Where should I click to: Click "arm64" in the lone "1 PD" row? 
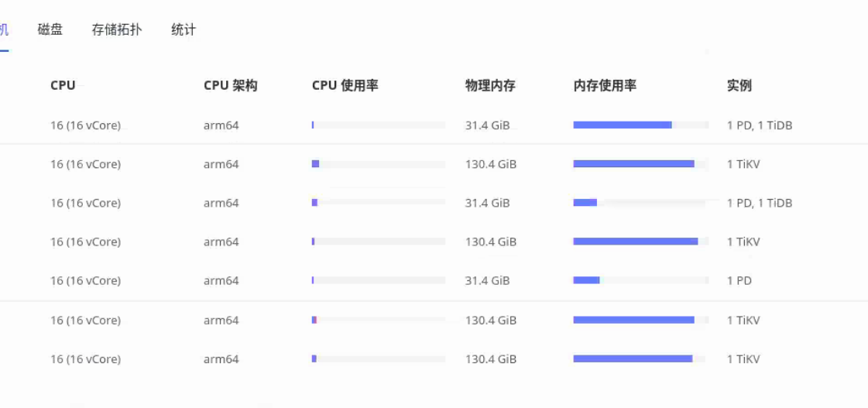pos(221,281)
